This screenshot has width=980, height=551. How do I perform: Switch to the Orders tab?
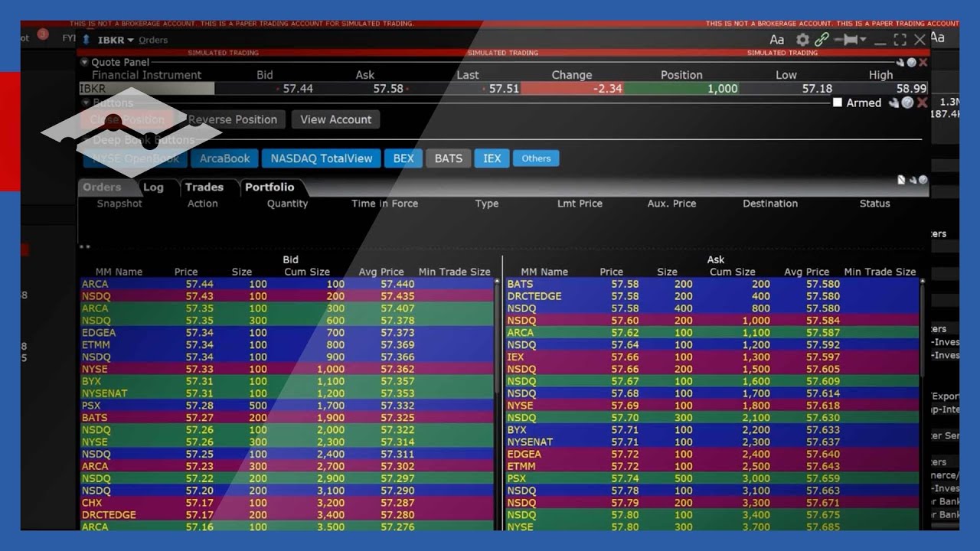coord(102,187)
